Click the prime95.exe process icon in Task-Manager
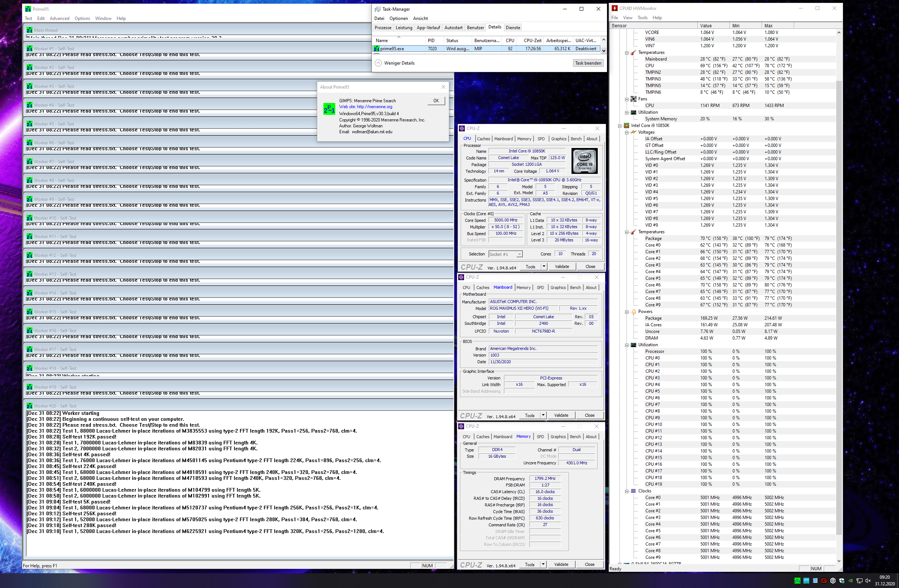This screenshot has height=588, width=899. (x=376, y=48)
